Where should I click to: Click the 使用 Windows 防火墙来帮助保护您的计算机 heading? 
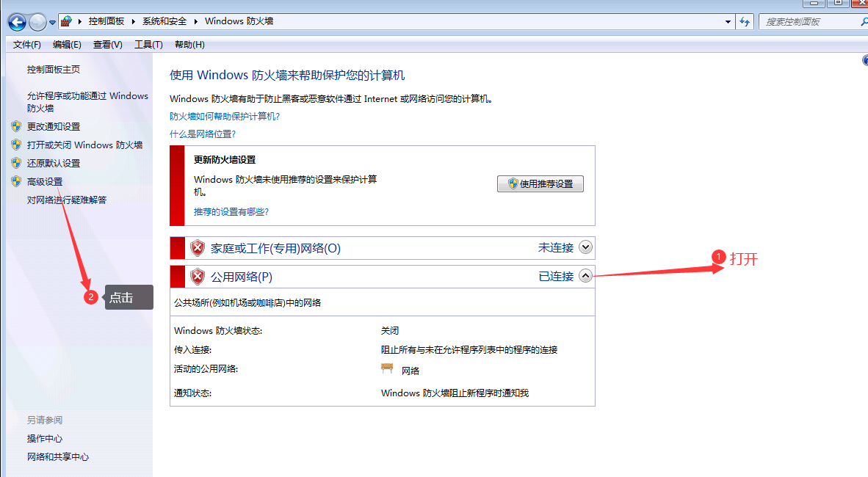287,76
